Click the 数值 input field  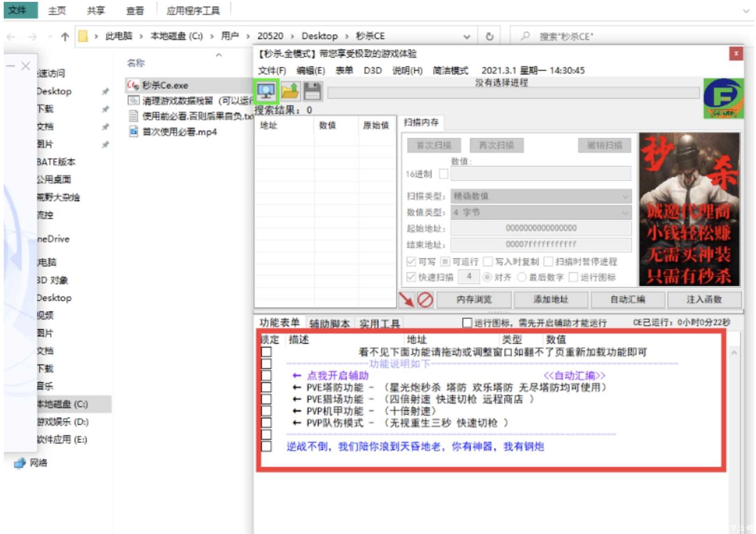coord(541,174)
